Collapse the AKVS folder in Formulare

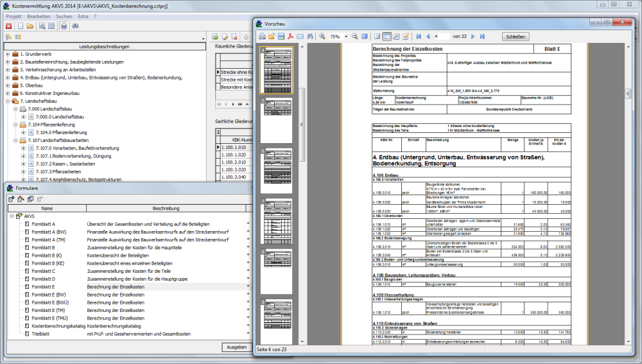(x=12, y=216)
